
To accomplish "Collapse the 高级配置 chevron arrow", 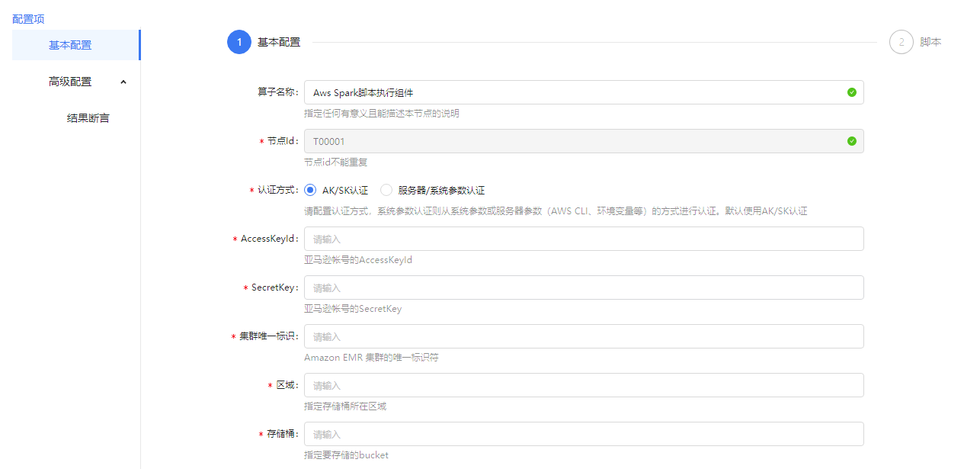I will [x=123, y=82].
